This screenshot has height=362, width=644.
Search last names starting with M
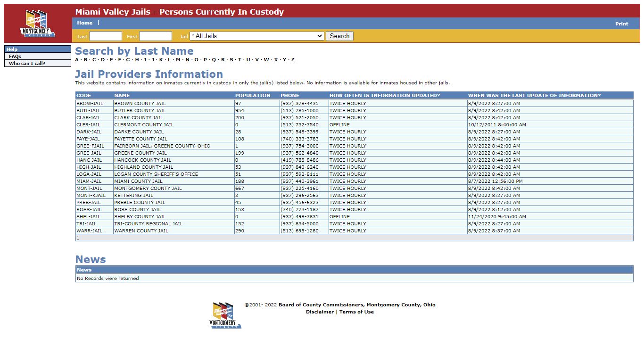[x=178, y=60]
